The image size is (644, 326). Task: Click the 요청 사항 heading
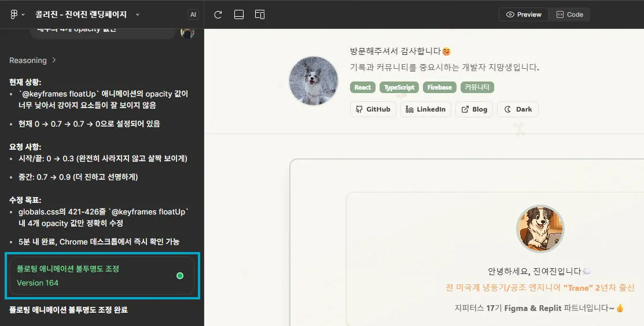(x=25, y=147)
